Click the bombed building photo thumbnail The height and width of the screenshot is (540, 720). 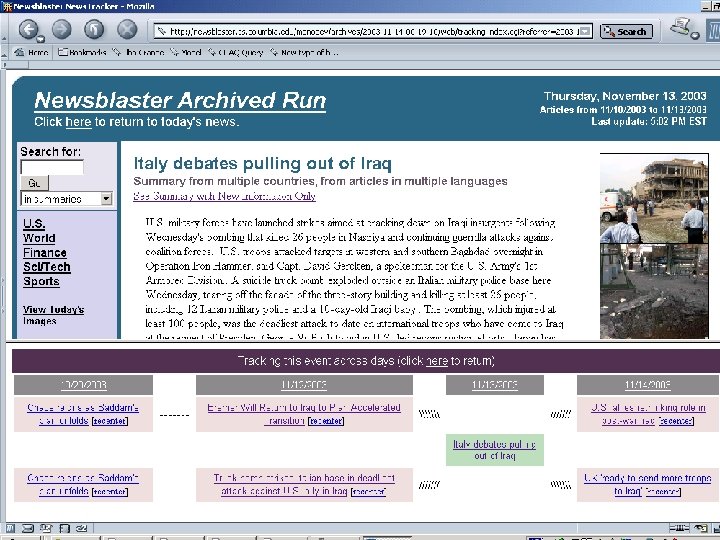(654, 198)
